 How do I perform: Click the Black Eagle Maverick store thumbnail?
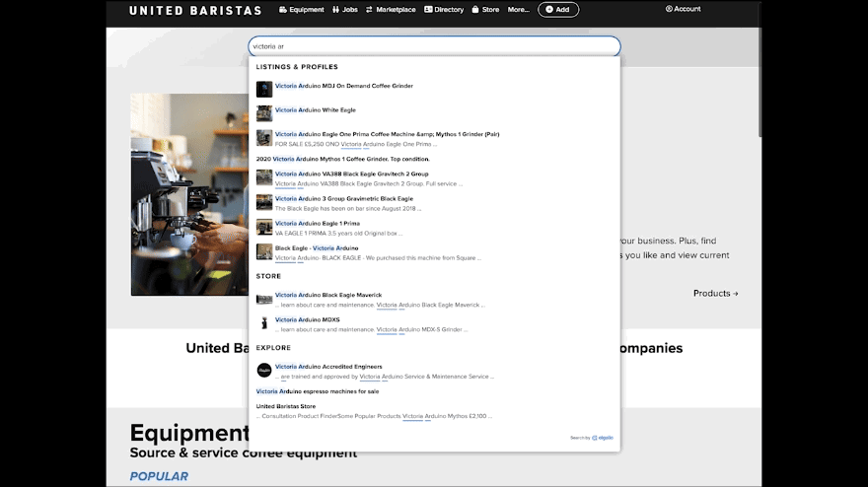(264, 299)
